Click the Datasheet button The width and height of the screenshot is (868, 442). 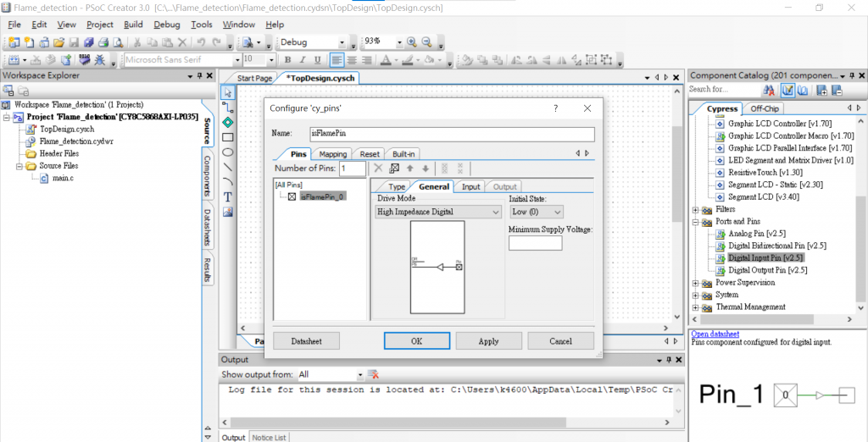pos(307,341)
